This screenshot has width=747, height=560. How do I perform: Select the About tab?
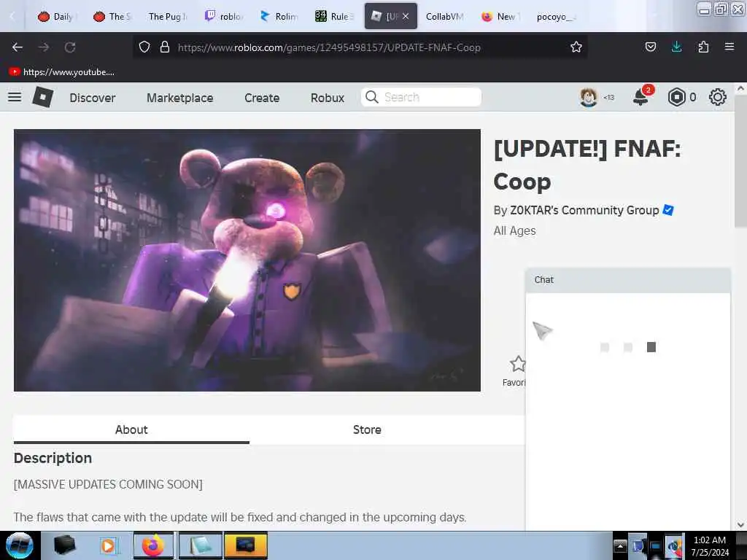coord(131,429)
